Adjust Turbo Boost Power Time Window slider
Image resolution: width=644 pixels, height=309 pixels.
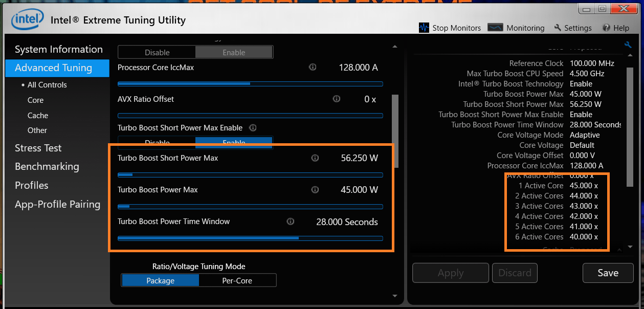click(x=250, y=238)
